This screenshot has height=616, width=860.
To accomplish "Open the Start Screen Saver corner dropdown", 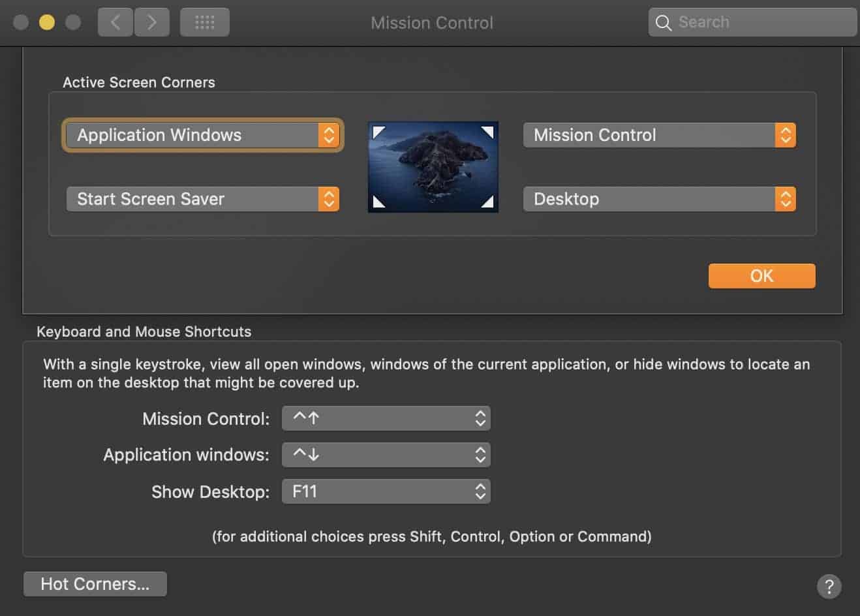I will click(203, 199).
